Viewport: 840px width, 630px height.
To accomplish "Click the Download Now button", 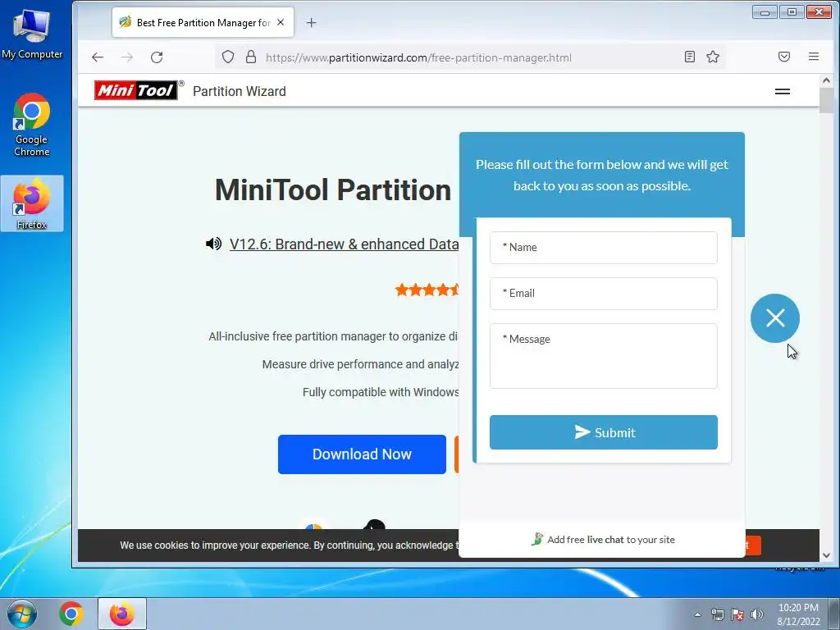I will coord(362,454).
